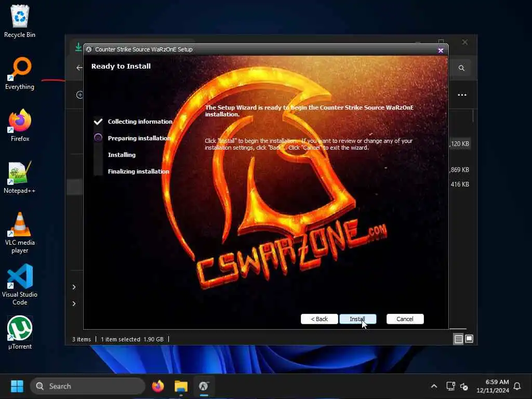Click the '3 items' status bar text
Screen dimensions: 532x399
tap(82, 339)
